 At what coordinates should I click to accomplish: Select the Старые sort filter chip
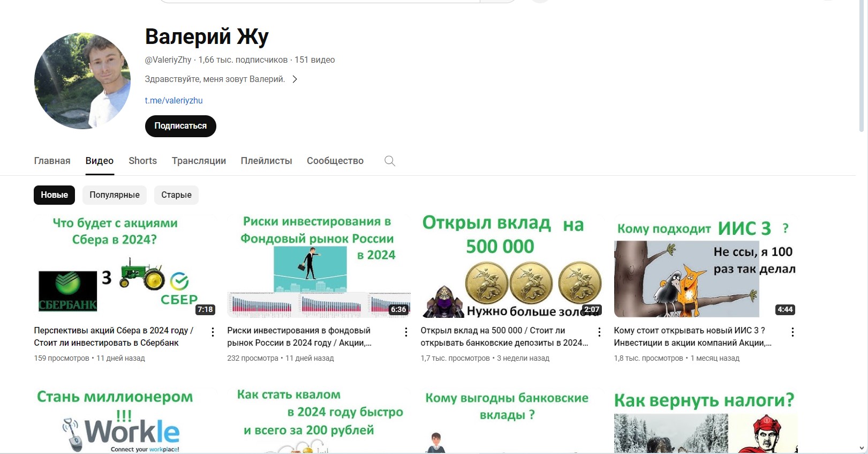tap(176, 195)
